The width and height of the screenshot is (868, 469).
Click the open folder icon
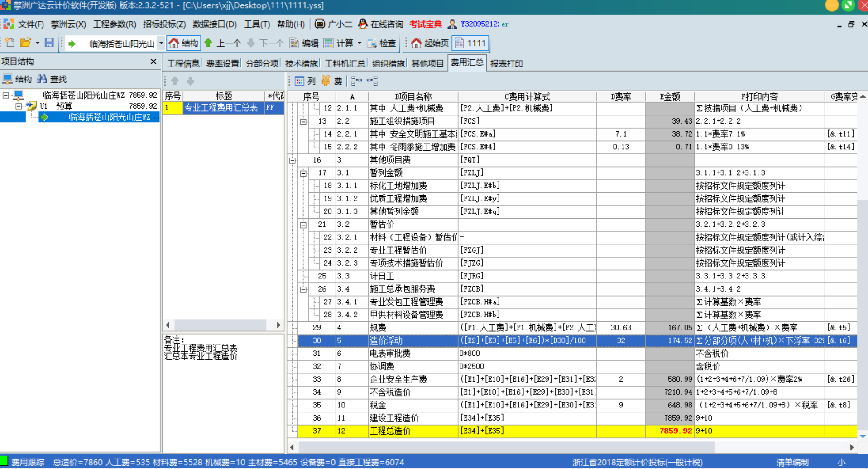point(26,43)
